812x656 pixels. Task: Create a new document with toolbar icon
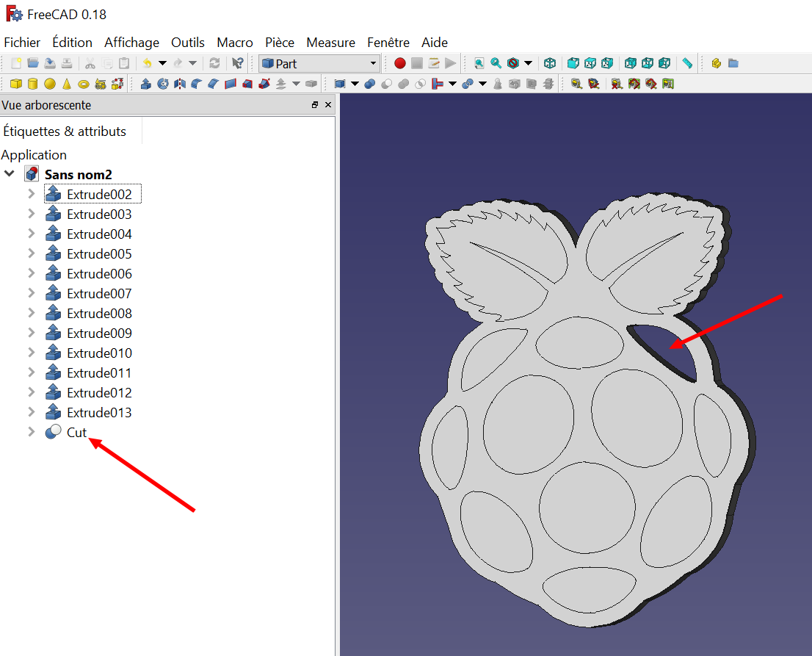click(x=16, y=63)
